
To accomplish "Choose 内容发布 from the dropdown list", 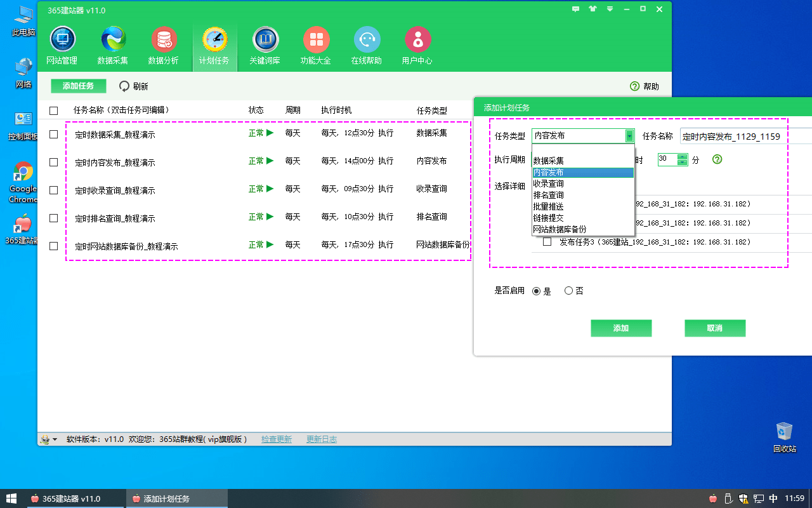I will pos(583,172).
